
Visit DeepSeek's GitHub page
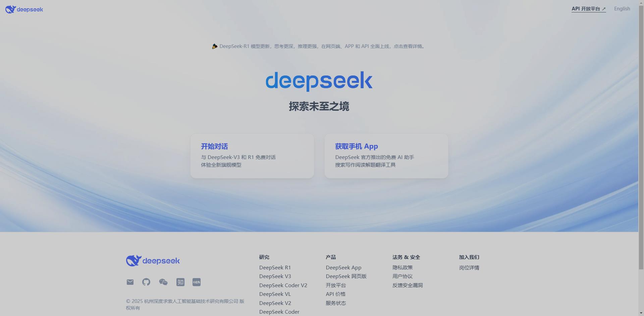point(146,282)
